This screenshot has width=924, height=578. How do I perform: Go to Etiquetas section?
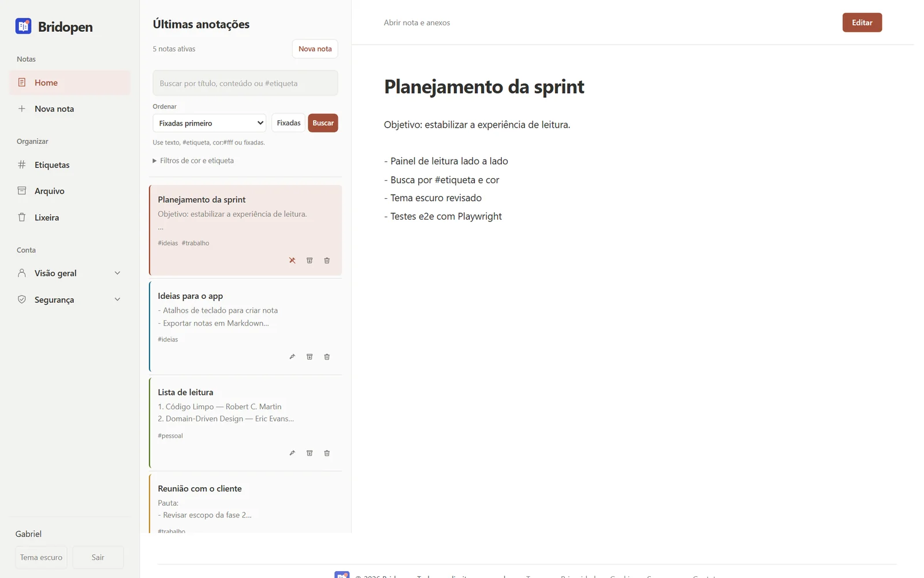coord(70,165)
